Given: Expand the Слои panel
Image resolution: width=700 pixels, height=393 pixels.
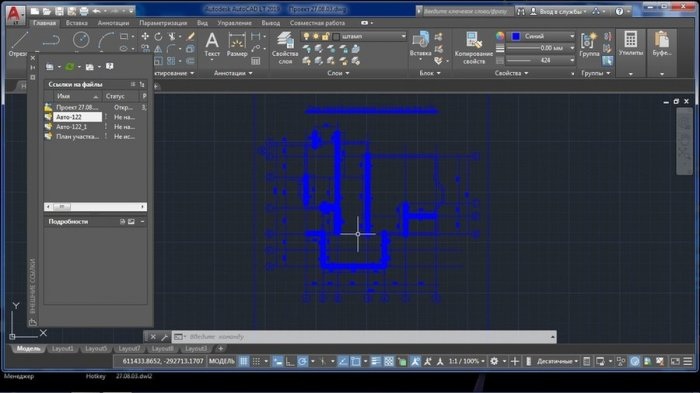Looking at the screenshot, I should [338, 73].
